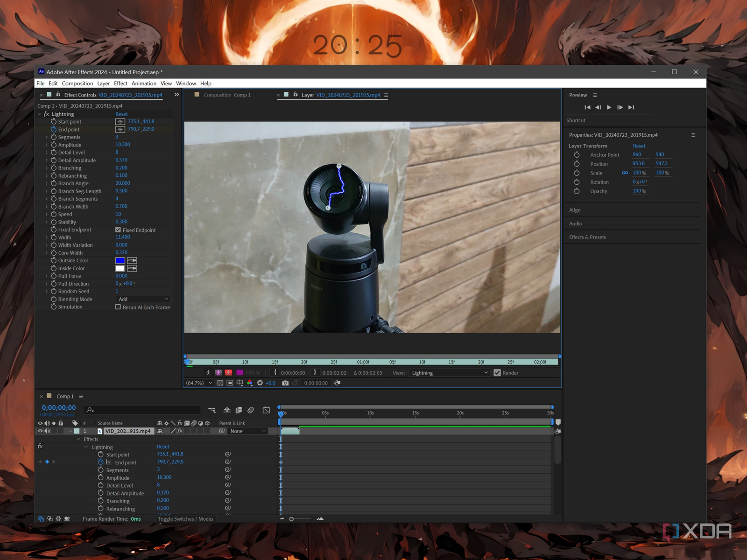
Task: Disable the Render checkbox in viewer
Action: [x=497, y=372]
